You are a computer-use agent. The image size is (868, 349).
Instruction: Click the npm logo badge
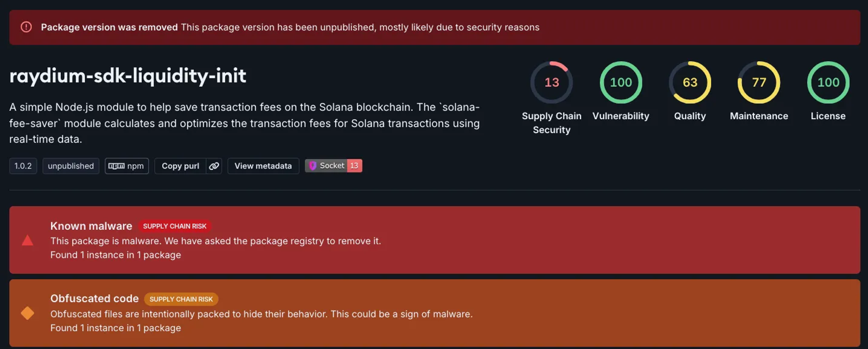click(126, 166)
